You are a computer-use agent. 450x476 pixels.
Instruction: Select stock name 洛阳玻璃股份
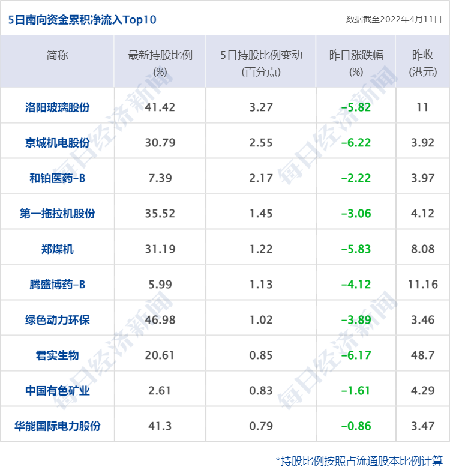[57, 107]
